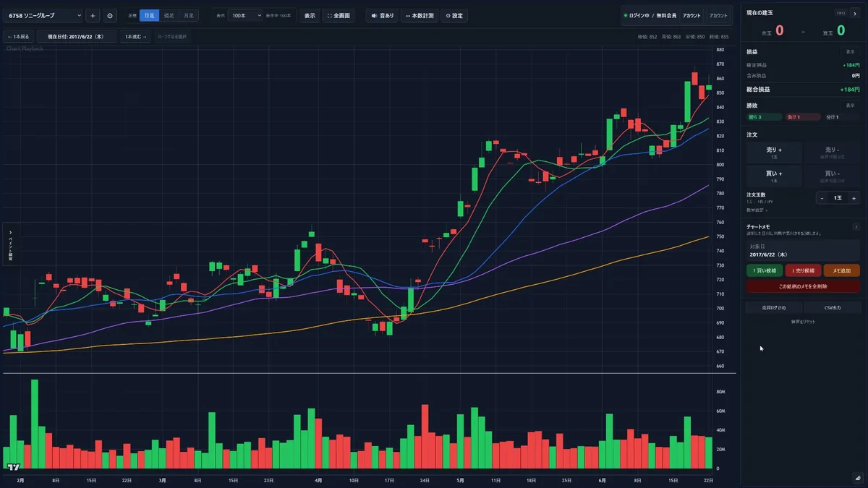Click the 現在日付 2017/6/22 date field
This screenshot has width=868, height=488.
click(x=76, y=36)
